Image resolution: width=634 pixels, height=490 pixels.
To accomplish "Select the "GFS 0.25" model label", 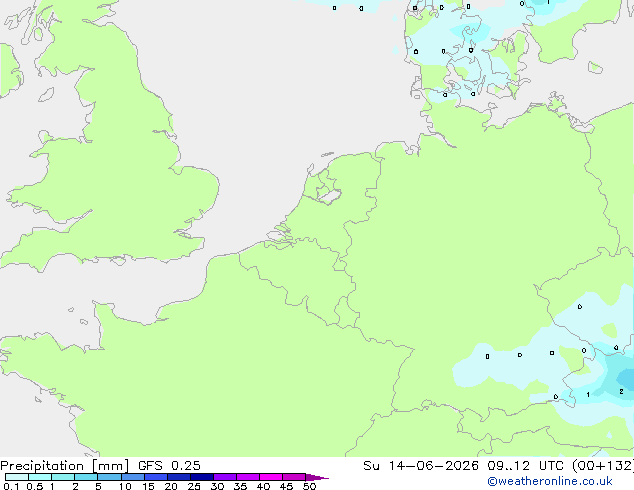I will (x=169, y=466).
